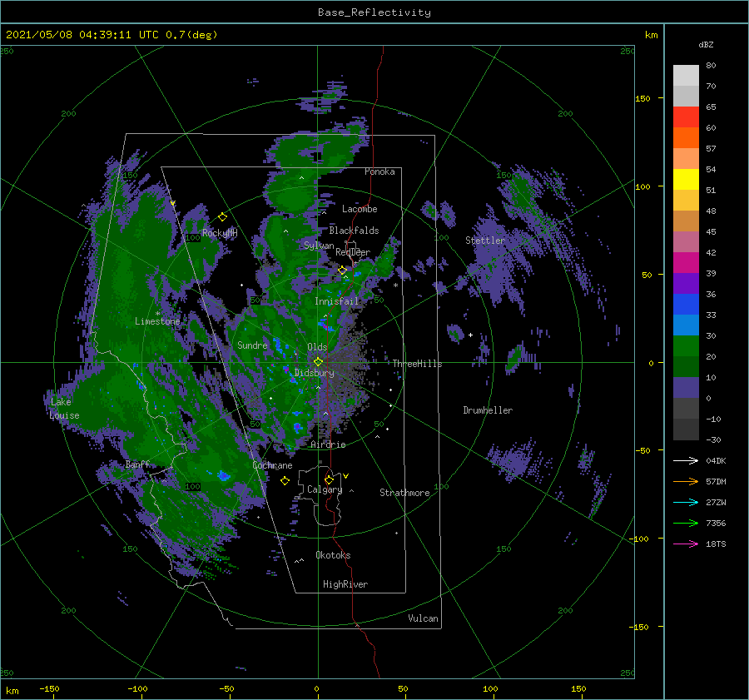The image size is (749, 700).
Task: Click the magenta 18TS legend arrow
Action: pyautogui.click(x=686, y=544)
